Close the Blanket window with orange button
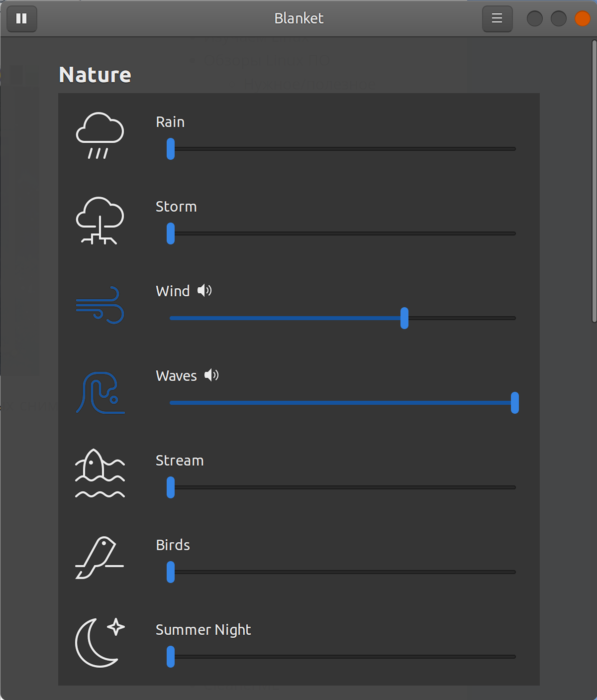Screen dimensions: 597x700 click(583, 19)
